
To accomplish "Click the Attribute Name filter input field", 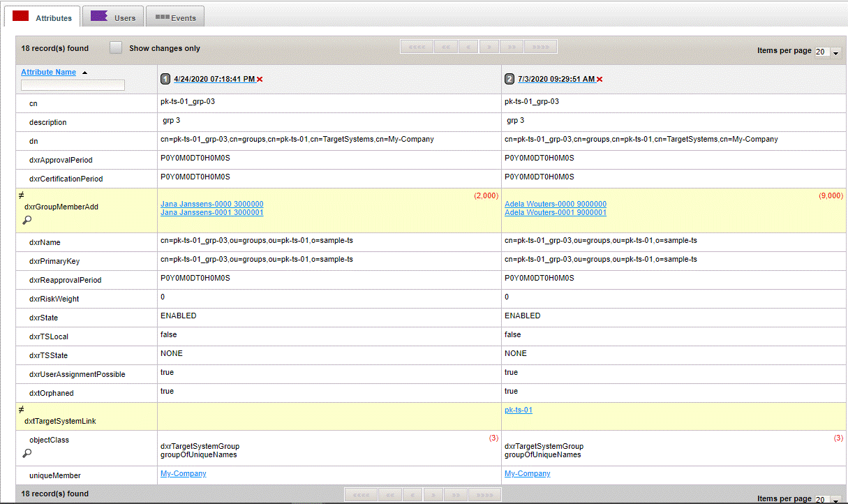I will 73,85.
